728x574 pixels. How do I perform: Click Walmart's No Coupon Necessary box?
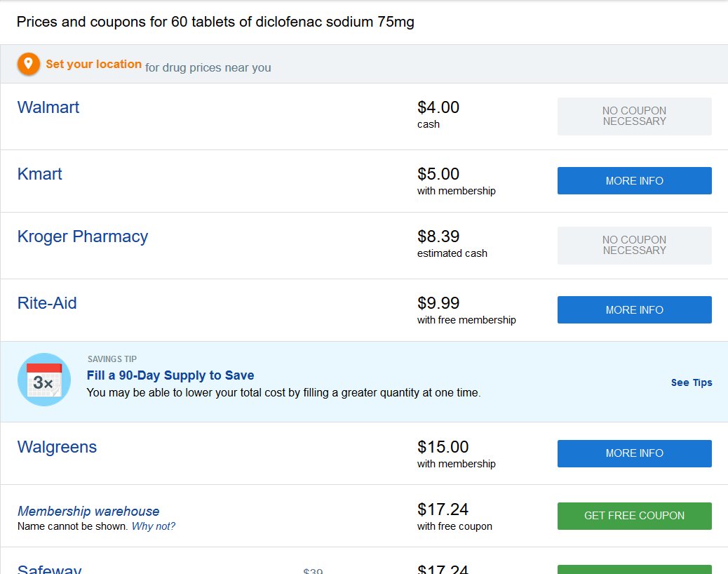click(x=634, y=116)
